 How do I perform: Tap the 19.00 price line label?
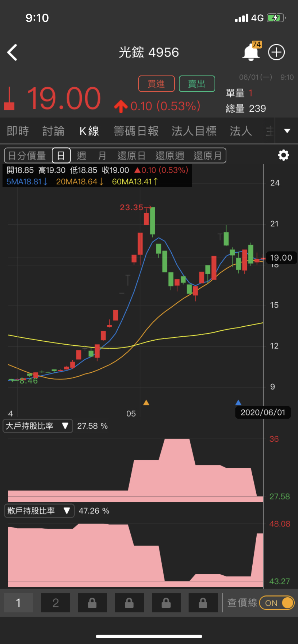pos(281,258)
